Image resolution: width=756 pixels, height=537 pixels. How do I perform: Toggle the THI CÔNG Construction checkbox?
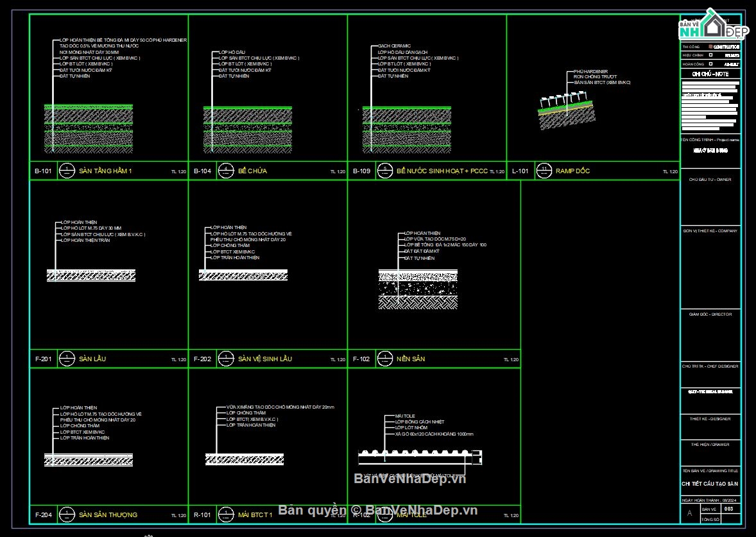coord(710,47)
